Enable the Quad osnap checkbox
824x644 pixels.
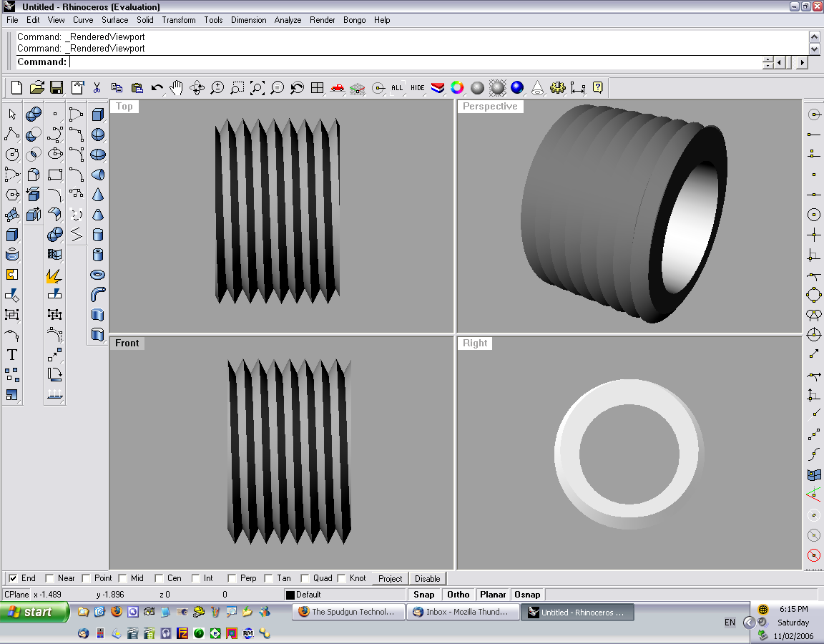coord(305,578)
